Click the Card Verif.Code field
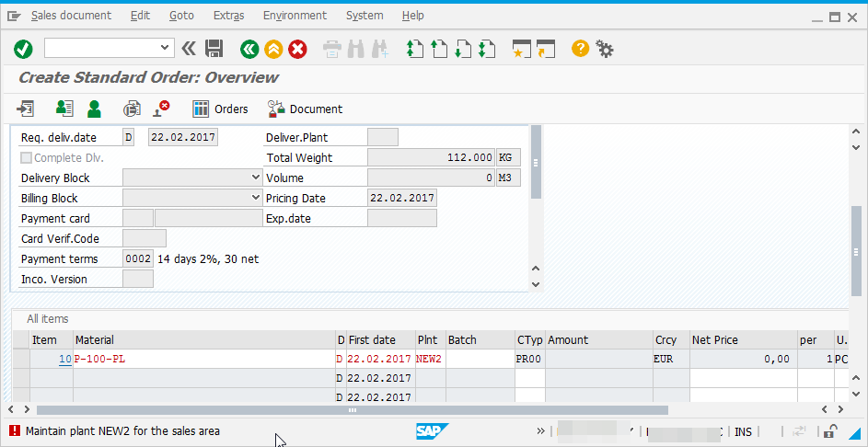The height and width of the screenshot is (447, 868). pyautogui.click(x=144, y=238)
